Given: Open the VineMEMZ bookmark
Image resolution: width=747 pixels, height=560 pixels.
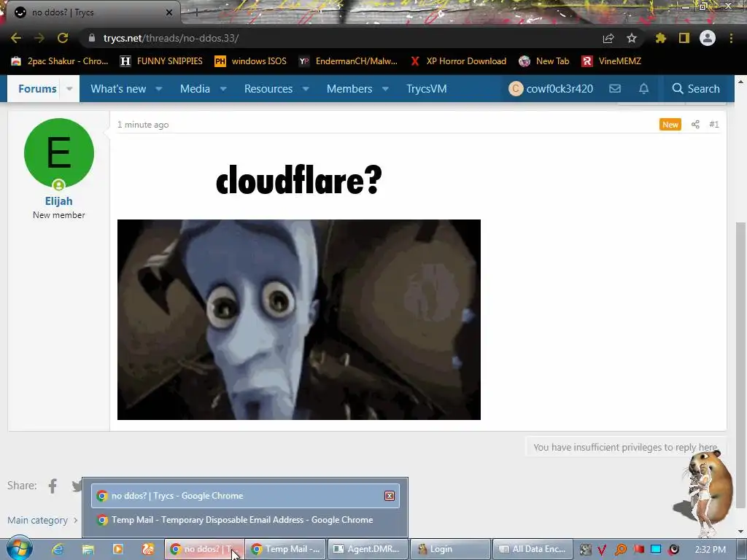Looking at the screenshot, I should [x=612, y=61].
